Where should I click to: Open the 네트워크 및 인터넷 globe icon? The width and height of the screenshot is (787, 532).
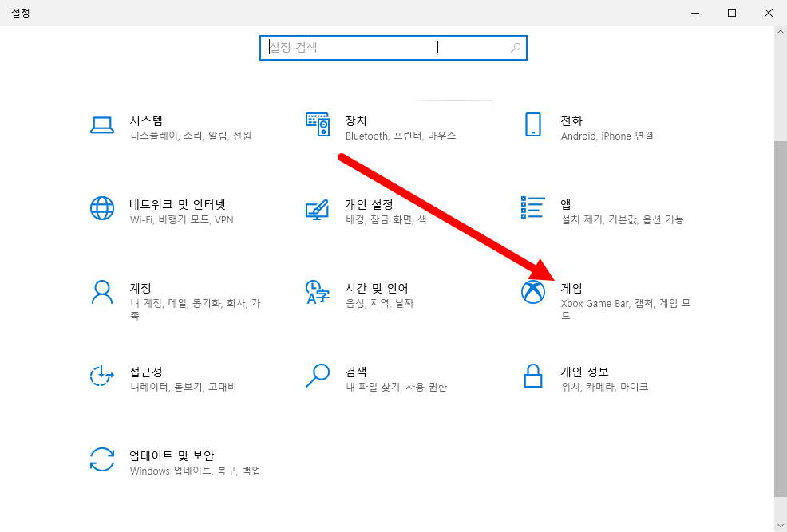pos(102,208)
